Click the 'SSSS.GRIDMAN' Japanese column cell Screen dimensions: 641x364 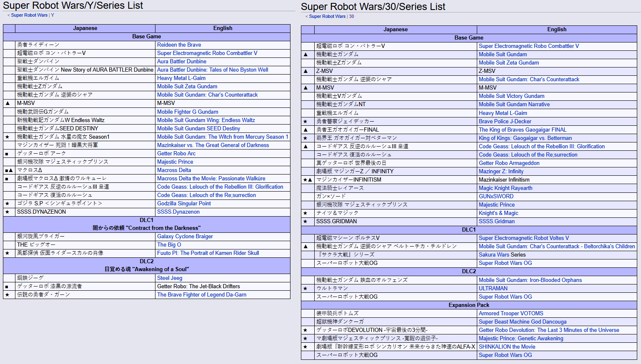pos(395,222)
